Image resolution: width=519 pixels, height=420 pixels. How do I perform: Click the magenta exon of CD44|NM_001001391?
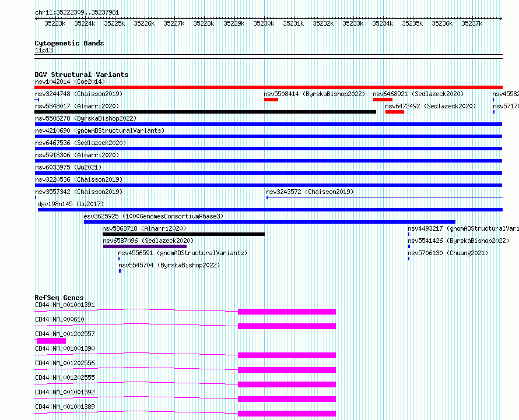coord(287,312)
